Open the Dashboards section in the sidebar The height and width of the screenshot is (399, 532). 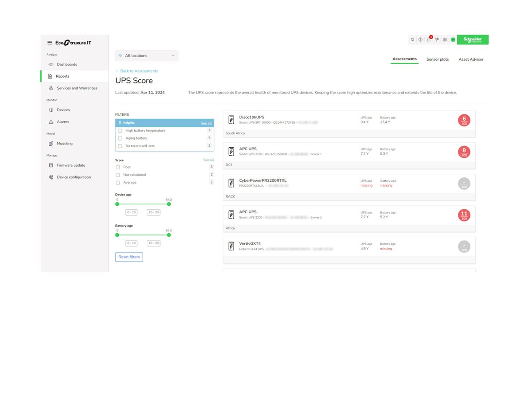[66, 64]
